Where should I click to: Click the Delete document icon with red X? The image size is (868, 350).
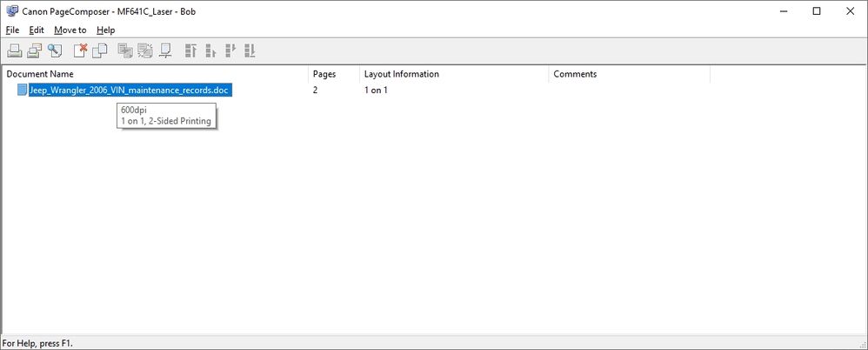point(81,50)
